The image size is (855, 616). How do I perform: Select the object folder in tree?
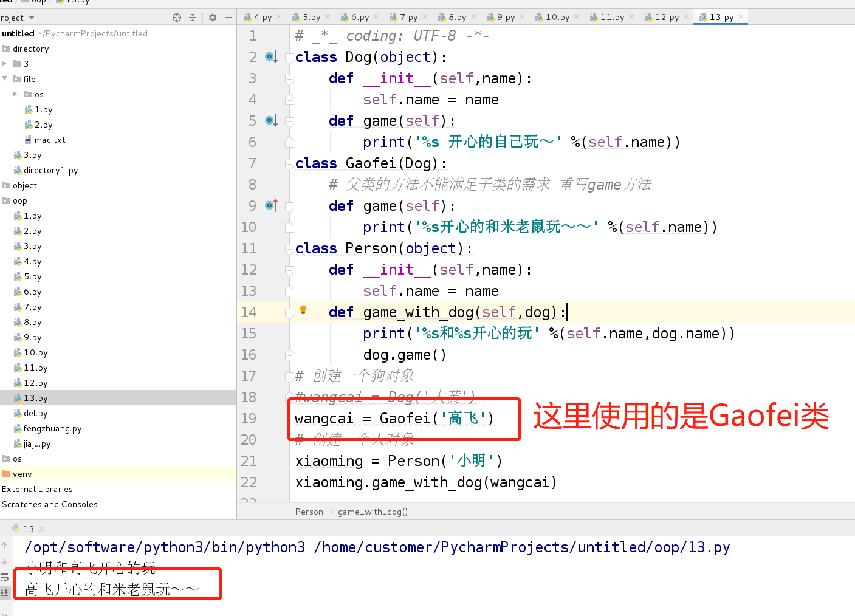(24, 185)
